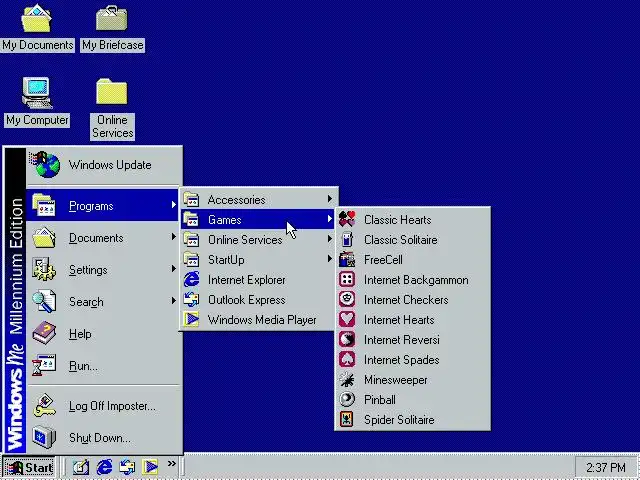
Task: Click the Log Off keys icon
Action: [44, 406]
